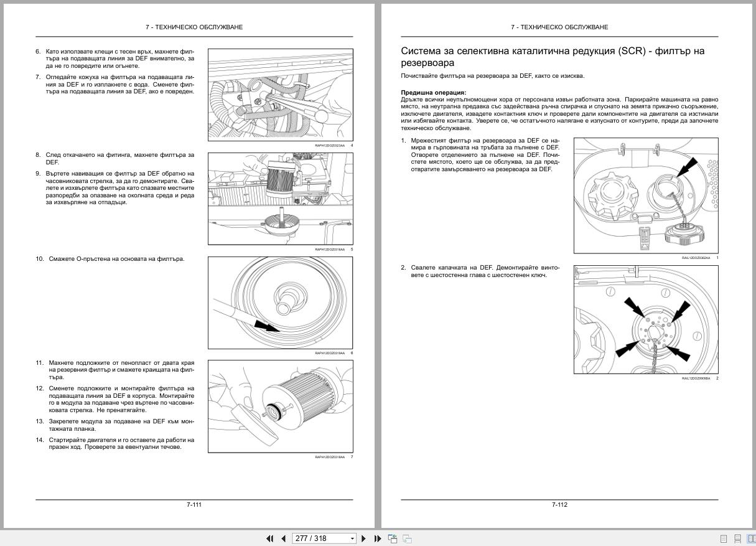Click step 9 'Въртете навиващия се филтър' text

(119, 187)
